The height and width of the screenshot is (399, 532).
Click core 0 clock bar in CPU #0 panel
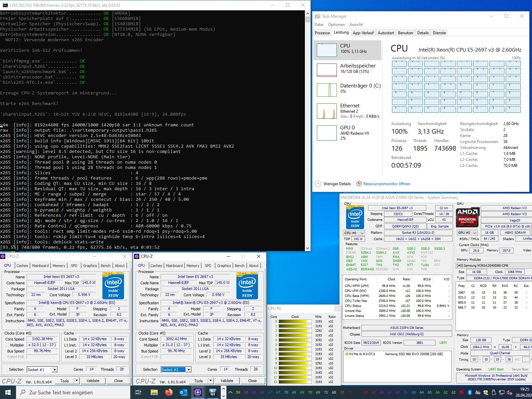tap(295, 322)
